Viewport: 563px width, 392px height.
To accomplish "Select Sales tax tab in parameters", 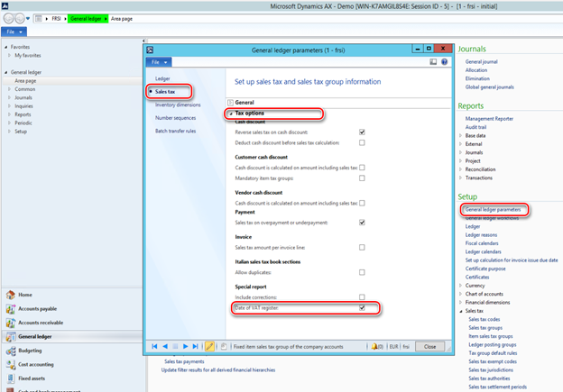I will click(165, 92).
